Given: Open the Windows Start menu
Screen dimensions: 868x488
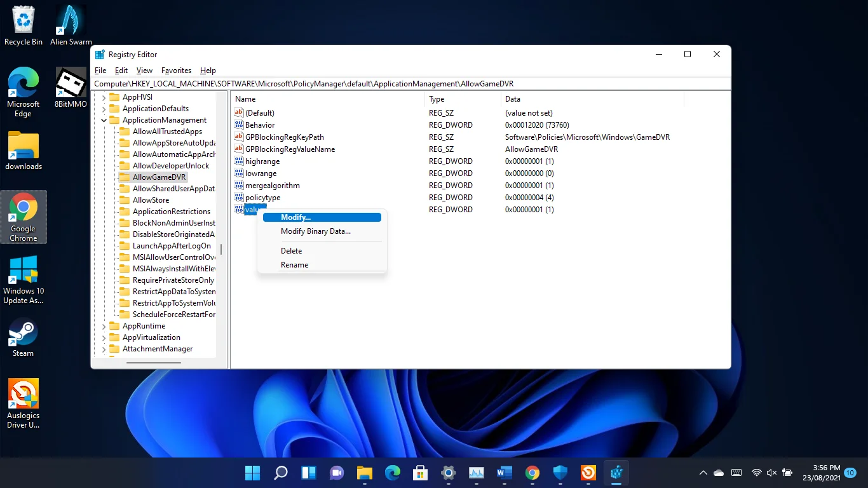Looking at the screenshot, I should tap(252, 473).
